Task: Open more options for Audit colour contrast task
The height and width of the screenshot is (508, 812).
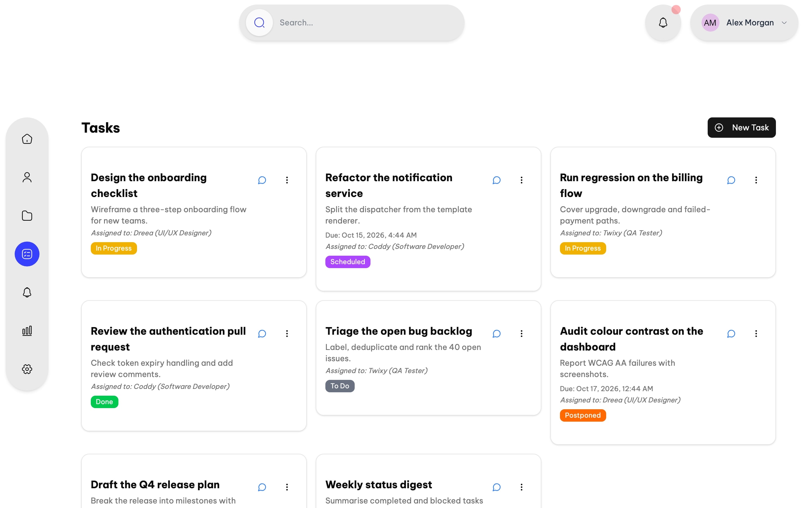Action: click(x=756, y=334)
